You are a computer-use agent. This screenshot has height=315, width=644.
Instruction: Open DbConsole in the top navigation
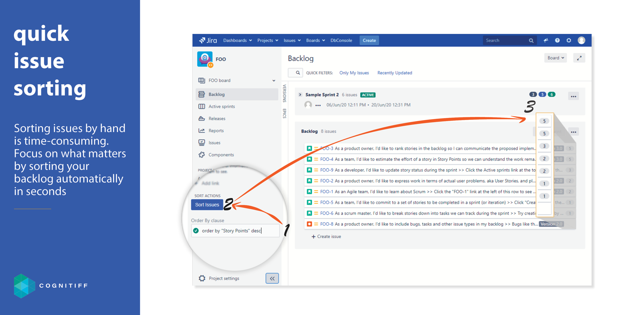[x=341, y=40]
